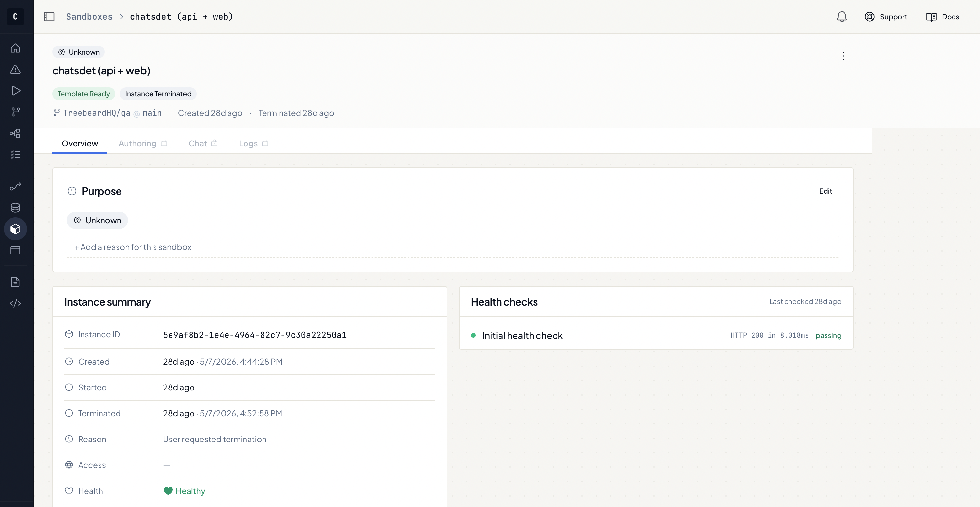Open the workflow nodes sidebar icon

pyautogui.click(x=15, y=133)
